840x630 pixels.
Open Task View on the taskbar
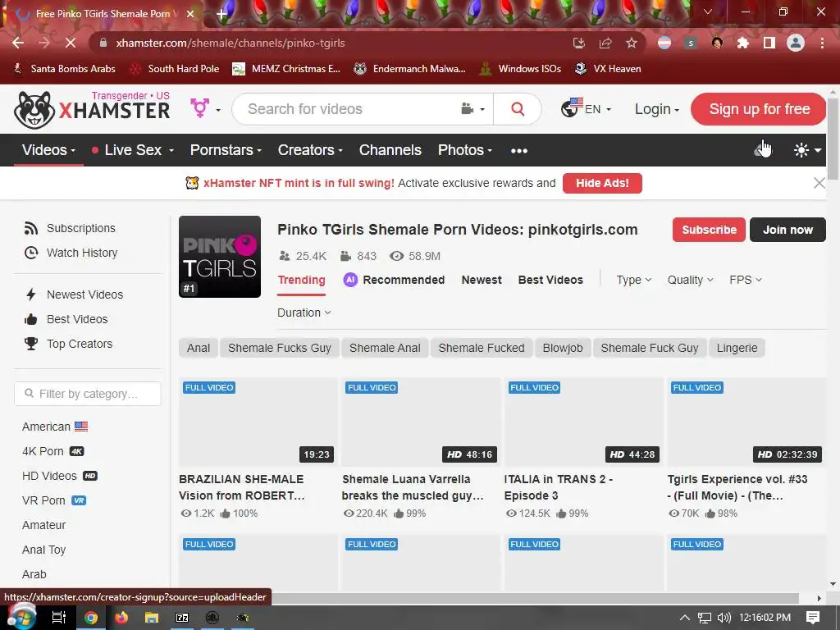coord(58,618)
